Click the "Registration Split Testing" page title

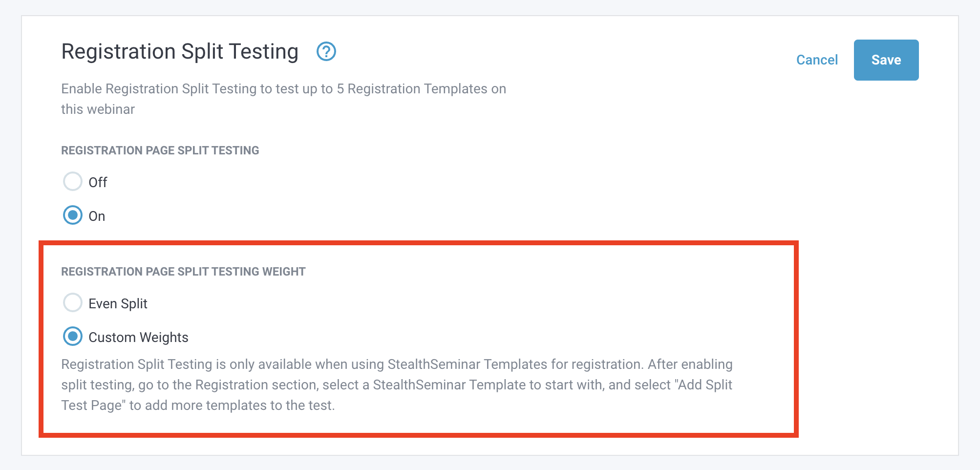pyautogui.click(x=180, y=52)
